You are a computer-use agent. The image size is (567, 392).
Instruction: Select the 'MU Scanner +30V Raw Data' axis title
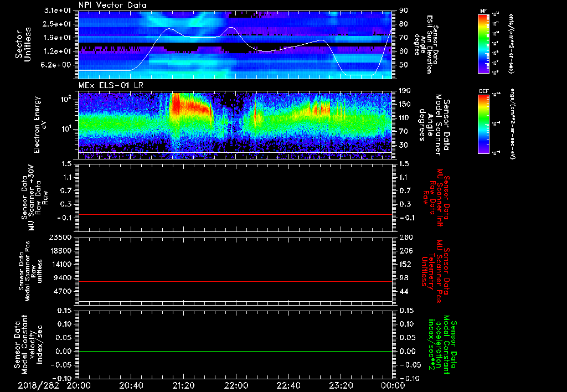[34, 198]
